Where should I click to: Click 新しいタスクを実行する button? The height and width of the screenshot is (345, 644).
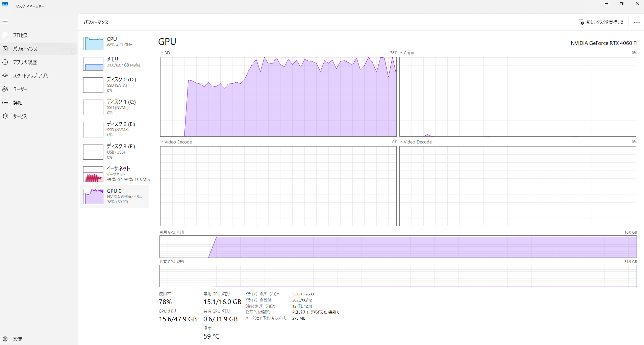click(601, 22)
